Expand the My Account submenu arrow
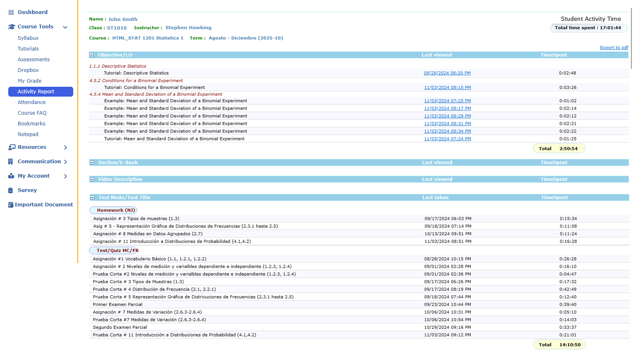The width and height of the screenshot is (644, 354). pyautogui.click(x=65, y=176)
